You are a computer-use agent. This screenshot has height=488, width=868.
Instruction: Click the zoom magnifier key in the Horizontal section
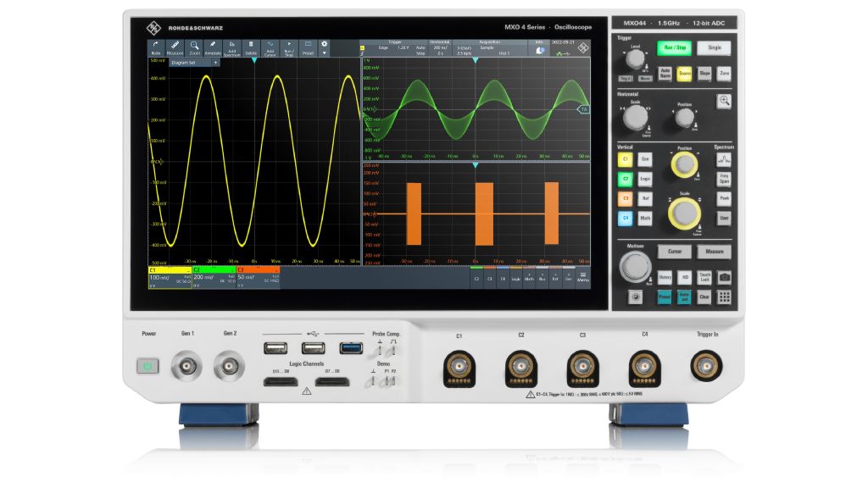724,101
